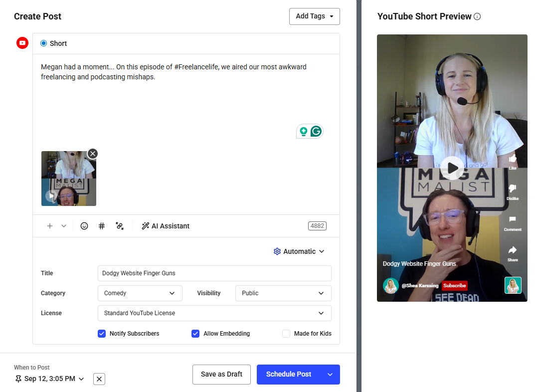Click the plus icon to add media

[x=50, y=226]
